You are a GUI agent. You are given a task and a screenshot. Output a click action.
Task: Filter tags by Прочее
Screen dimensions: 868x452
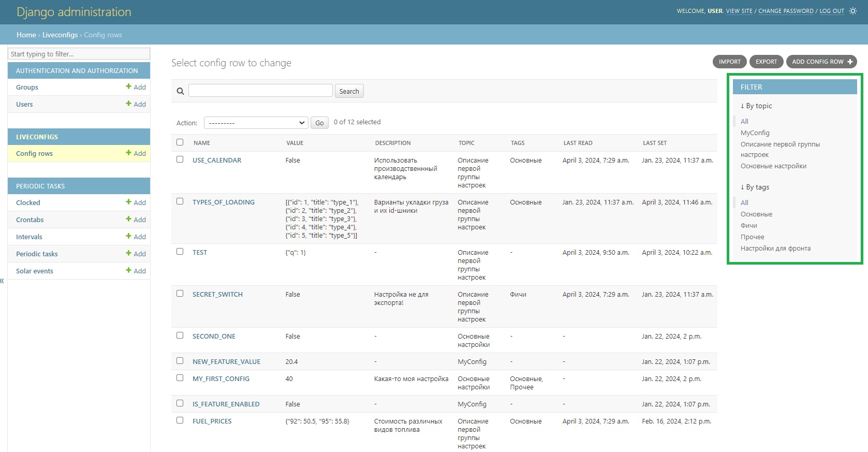click(753, 237)
